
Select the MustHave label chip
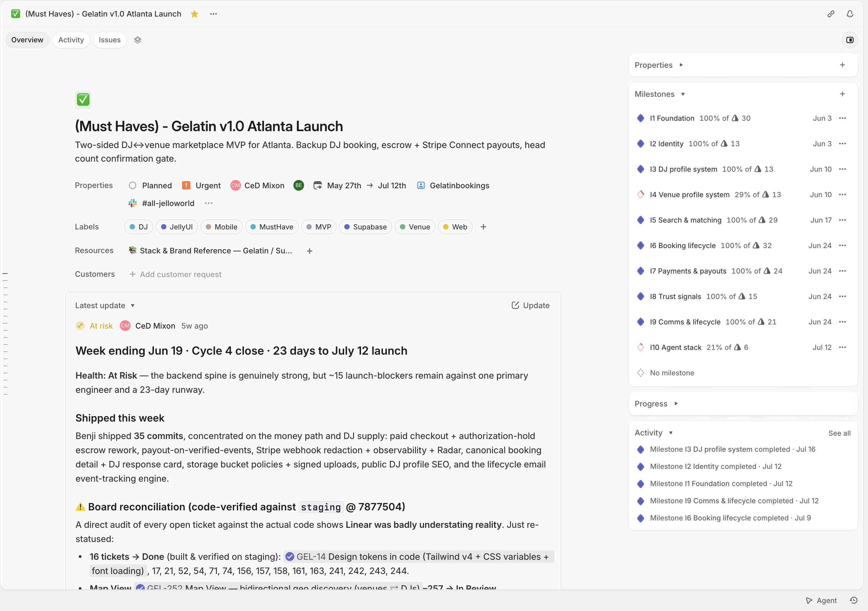272,227
